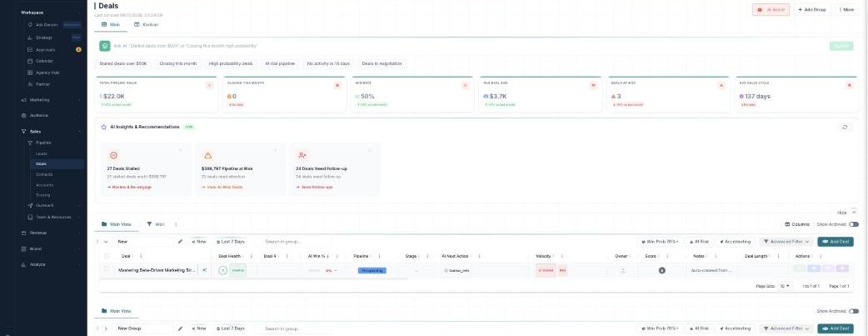Click the star icon by AI Insights heading
The image size is (868, 336).
(103, 127)
